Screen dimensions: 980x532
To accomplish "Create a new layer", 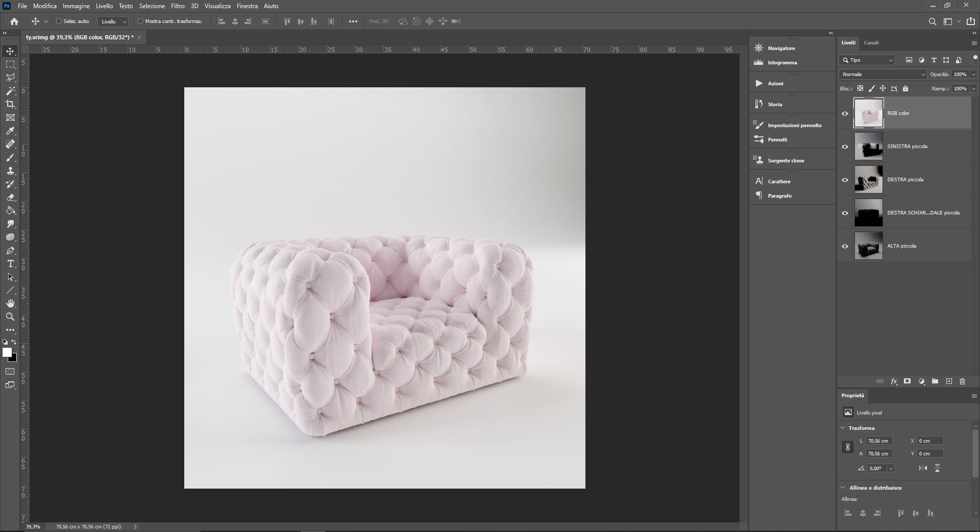I will click(949, 381).
